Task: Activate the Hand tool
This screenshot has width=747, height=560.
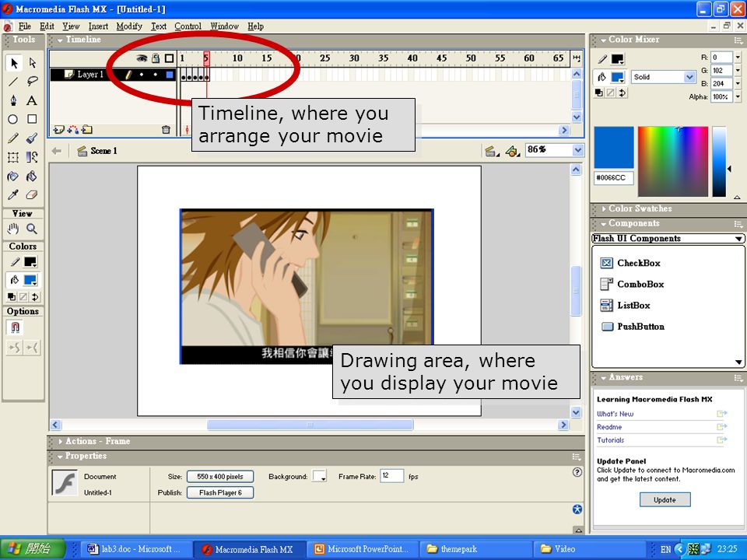Action: [13, 229]
